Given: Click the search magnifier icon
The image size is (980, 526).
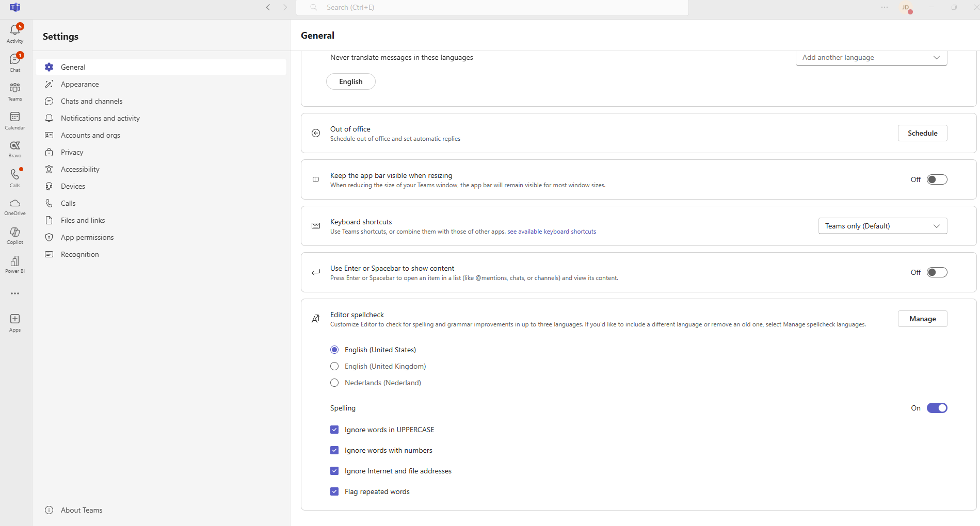Looking at the screenshot, I should coord(313,7).
